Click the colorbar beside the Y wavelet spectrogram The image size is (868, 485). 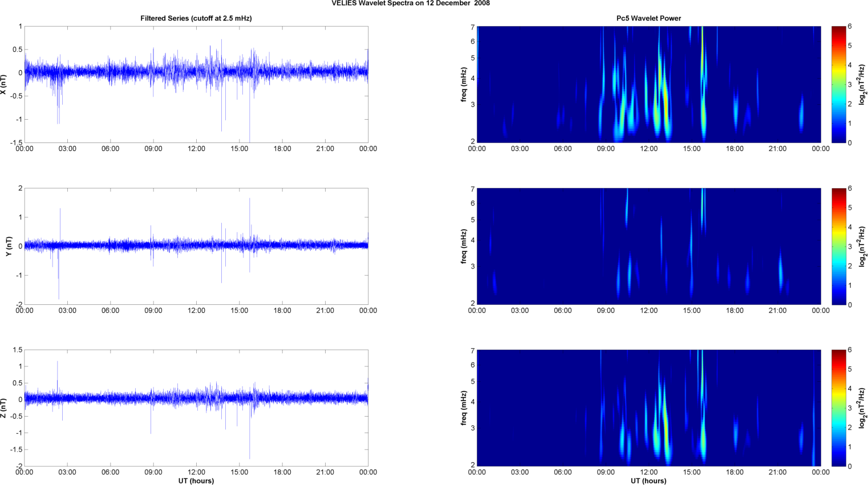pyautogui.click(x=838, y=246)
